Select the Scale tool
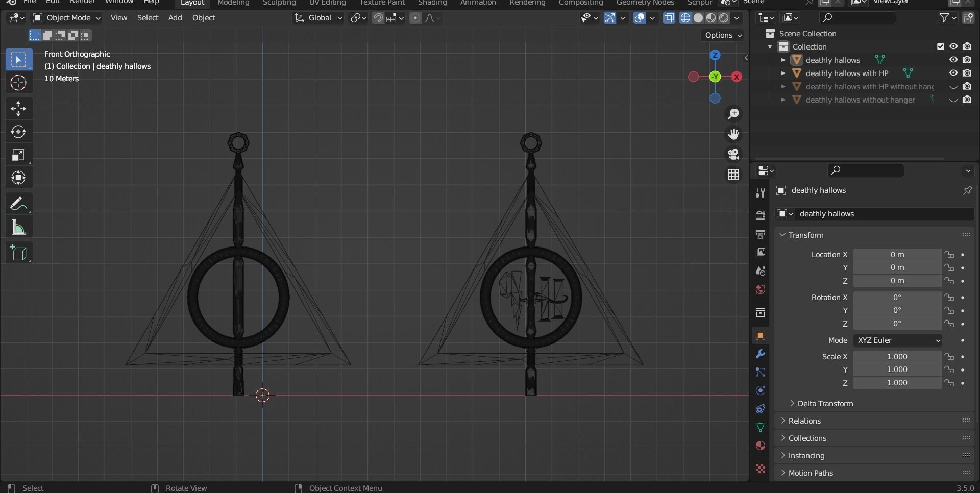Screen dimensions: 980x493 (19, 155)
